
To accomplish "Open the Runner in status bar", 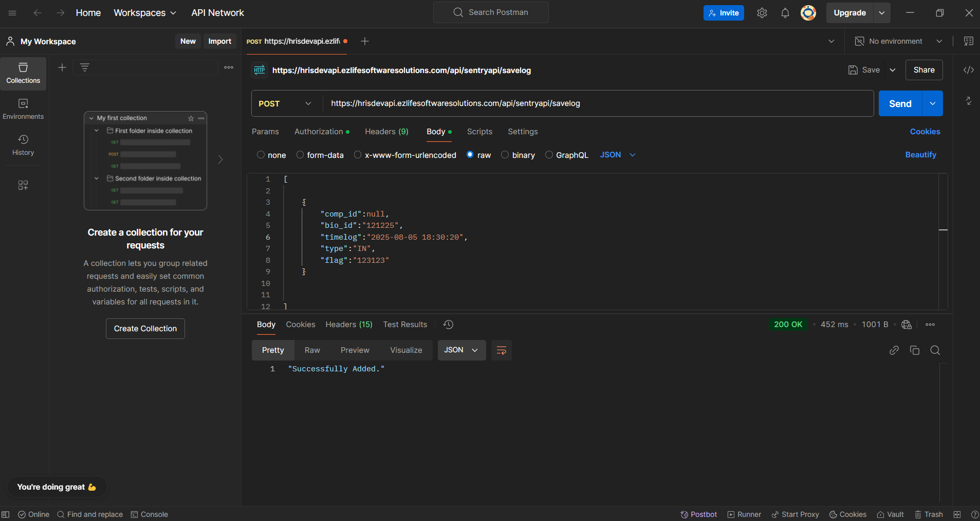I will click(744, 514).
